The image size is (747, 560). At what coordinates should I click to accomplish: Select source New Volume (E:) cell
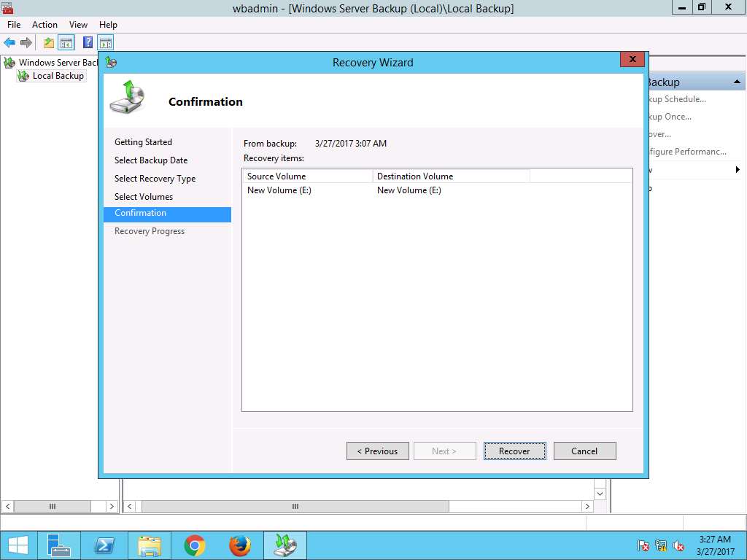pos(279,190)
